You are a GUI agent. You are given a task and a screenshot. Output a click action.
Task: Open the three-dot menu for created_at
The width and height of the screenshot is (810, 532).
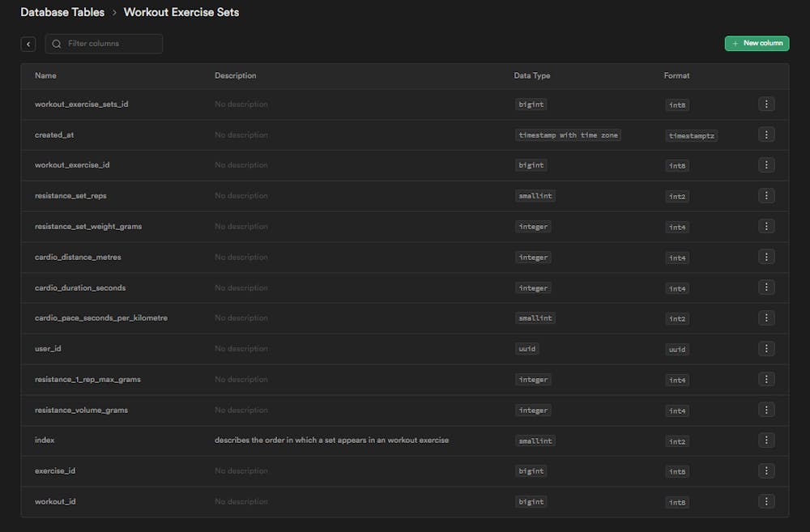[766, 134]
